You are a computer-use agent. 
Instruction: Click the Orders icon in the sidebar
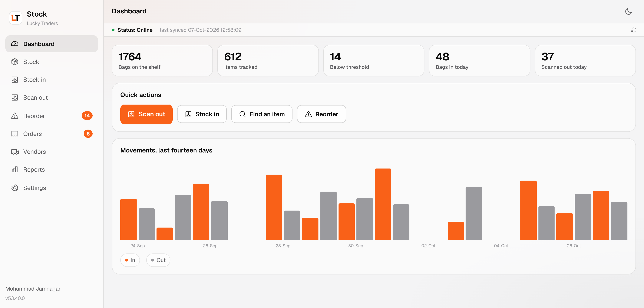point(15,134)
